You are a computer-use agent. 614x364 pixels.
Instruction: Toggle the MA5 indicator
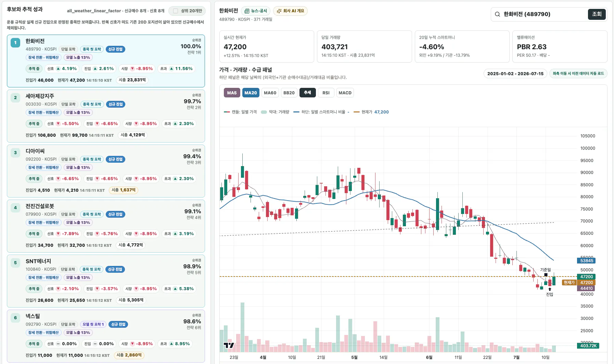pyautogui.click(x=232, y=93)
